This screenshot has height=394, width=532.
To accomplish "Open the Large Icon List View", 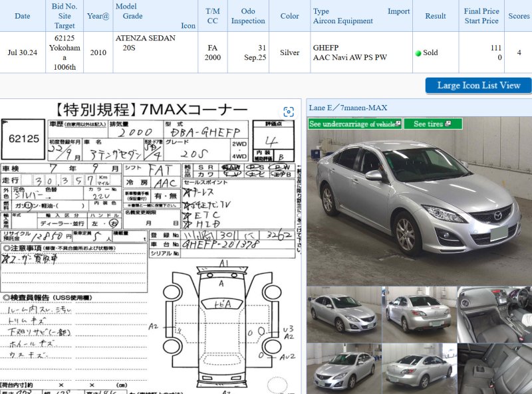I will [x=478, y=85].
